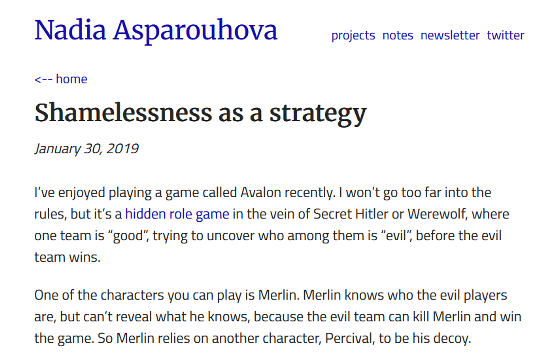Click the Nadia Asparouhova site title
Viewport: 560px width, 362px height.
[x=156, y=30]
